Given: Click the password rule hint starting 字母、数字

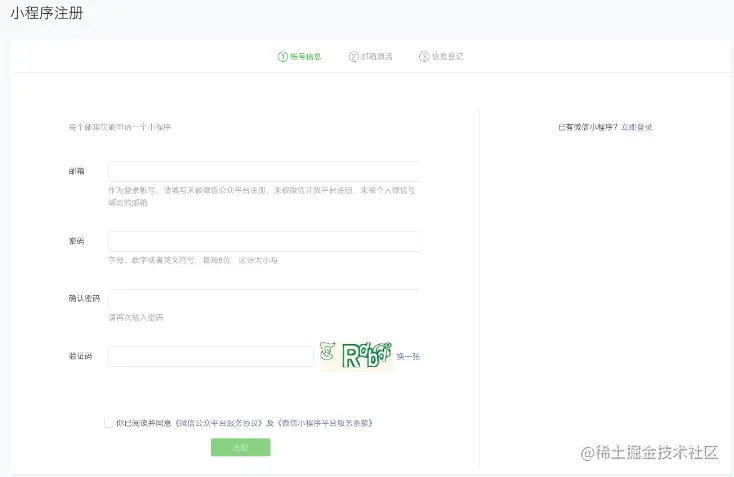Looking at the screenshot, I should pyautogui.click(x=193, y=260).
